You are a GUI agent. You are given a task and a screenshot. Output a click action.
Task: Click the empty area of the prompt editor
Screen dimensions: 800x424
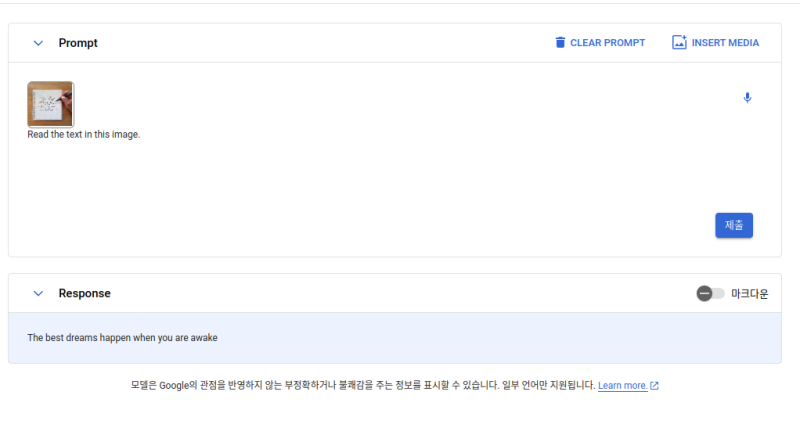tap(380, 190)
